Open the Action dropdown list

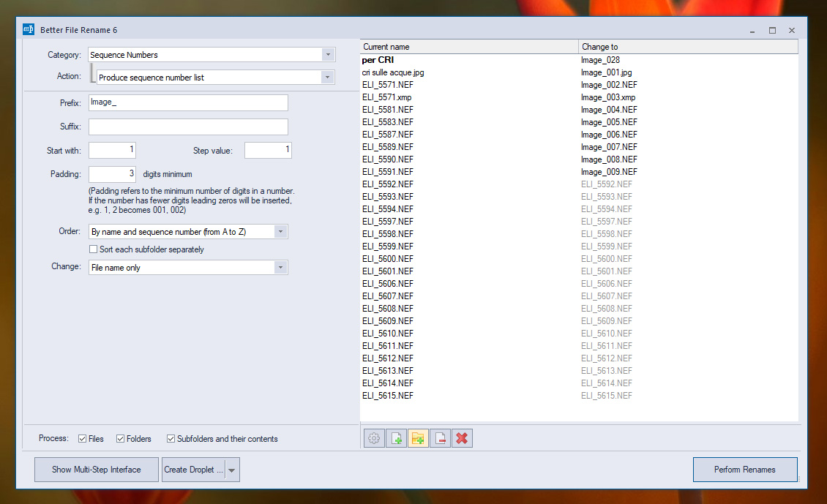coord(327,78)
